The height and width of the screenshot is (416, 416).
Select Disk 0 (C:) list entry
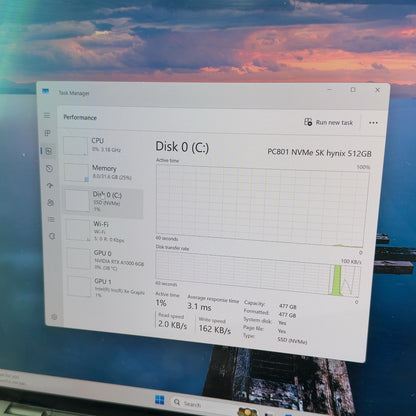tap(104, 201)
